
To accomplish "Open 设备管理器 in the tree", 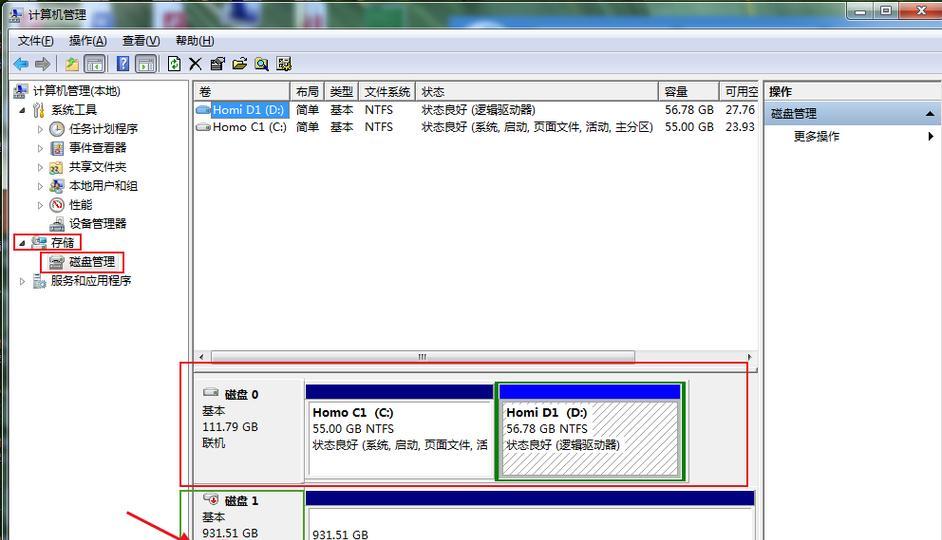I will [97, 223].
